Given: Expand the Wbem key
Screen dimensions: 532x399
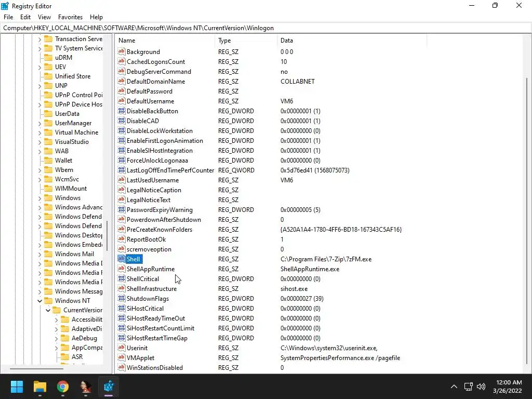Looking at the screenshot, I should coord(39,170).
